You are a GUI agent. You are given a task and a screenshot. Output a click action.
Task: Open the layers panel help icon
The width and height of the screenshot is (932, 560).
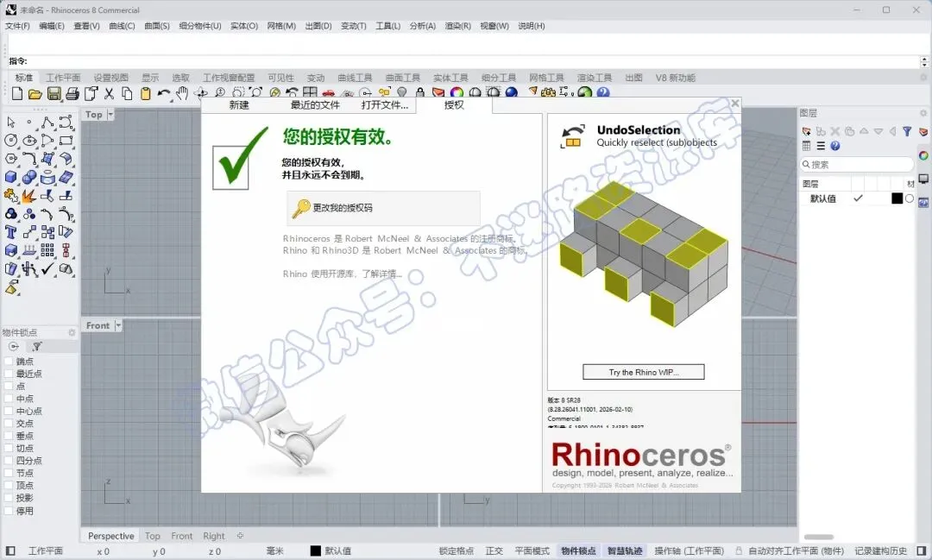pyautogui.click(x=835, y=146)
